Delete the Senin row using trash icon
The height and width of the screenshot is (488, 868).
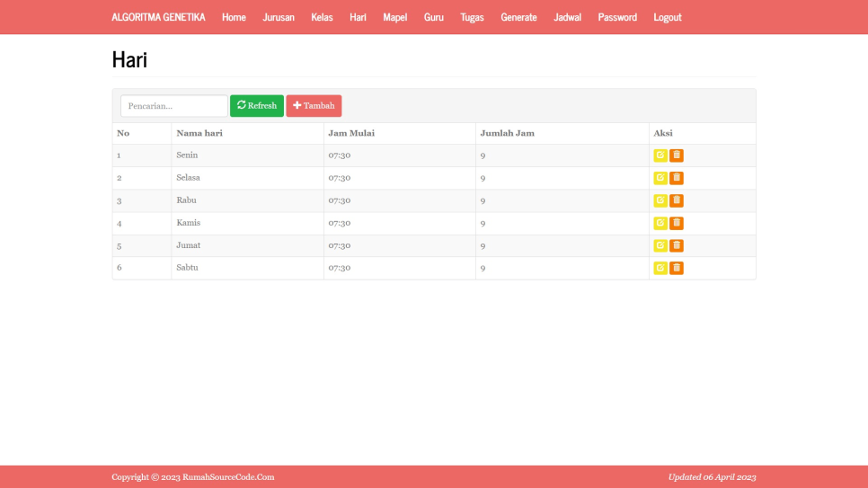[677, 155]
